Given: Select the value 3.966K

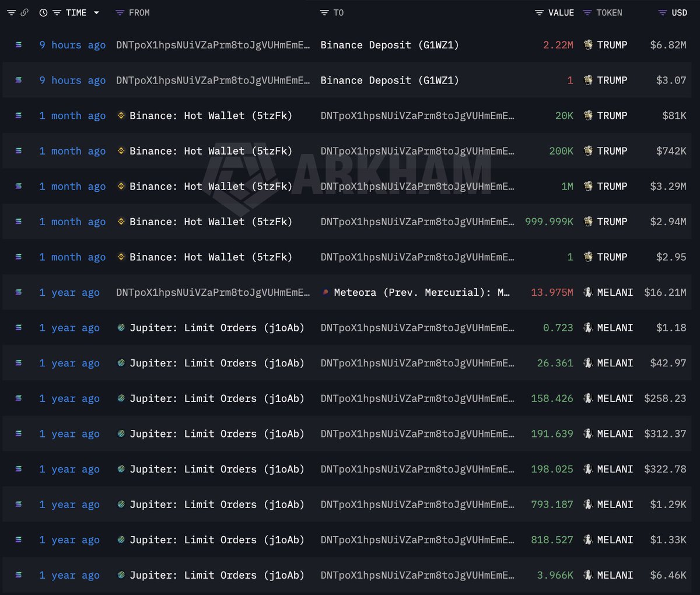Looking at the screenshot, I should tap(555, 575).
